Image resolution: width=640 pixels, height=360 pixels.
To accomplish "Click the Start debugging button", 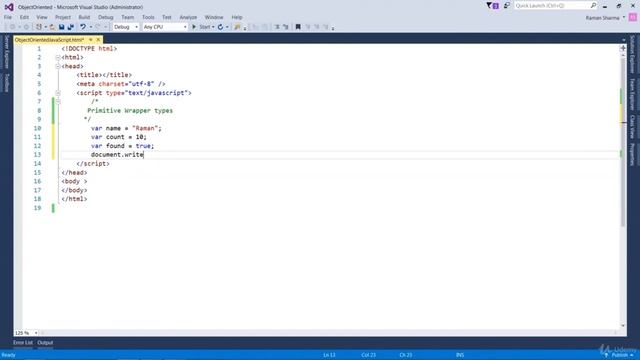I will pos(201,27).
